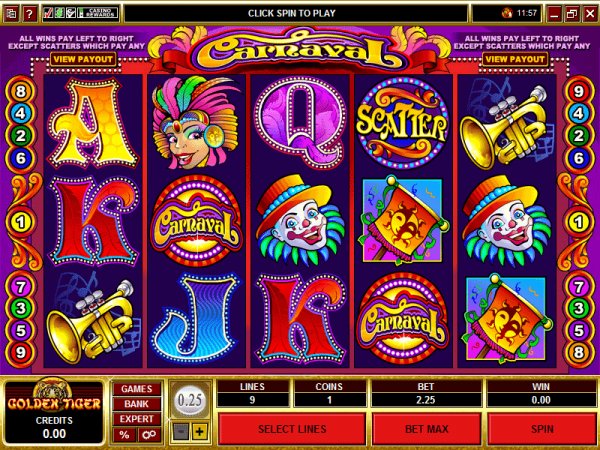
Task: Click the 0.25 coin chip
Action: (x=190, y=400)
